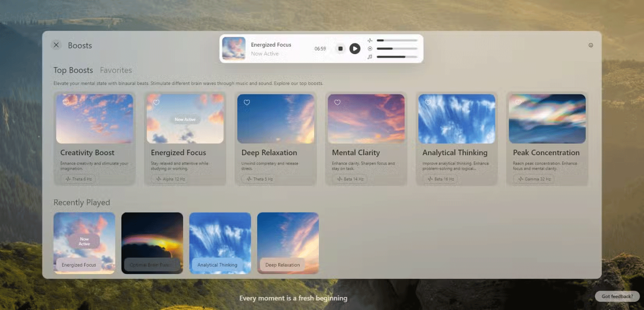Click the music note volume icon
Screen dimensions: 644x310
370,57
